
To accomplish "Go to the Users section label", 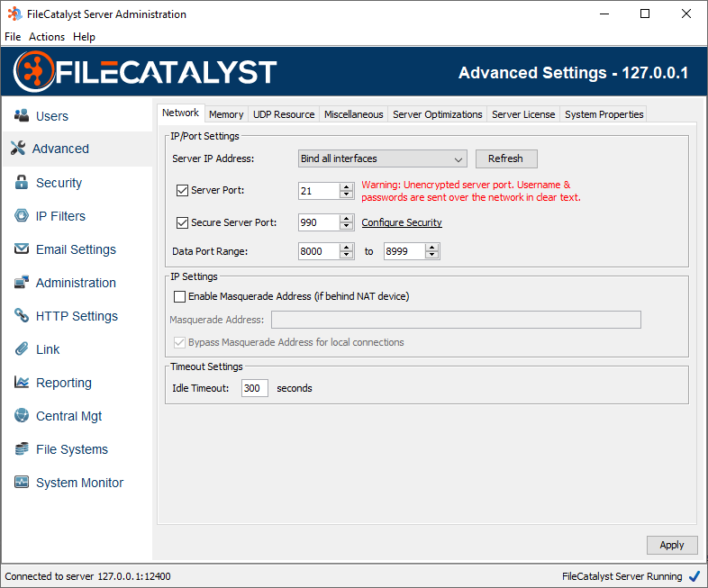I will click(x=52, y=116).
